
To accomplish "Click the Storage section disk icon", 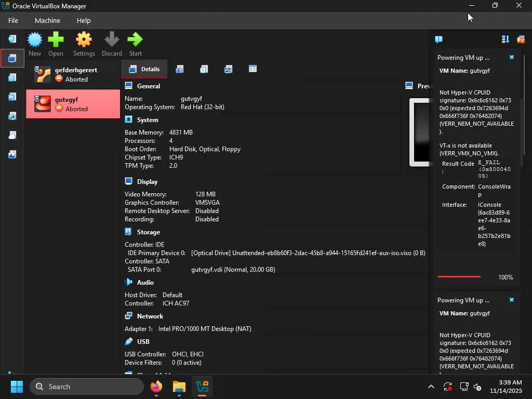I will [x=128, y=232].
